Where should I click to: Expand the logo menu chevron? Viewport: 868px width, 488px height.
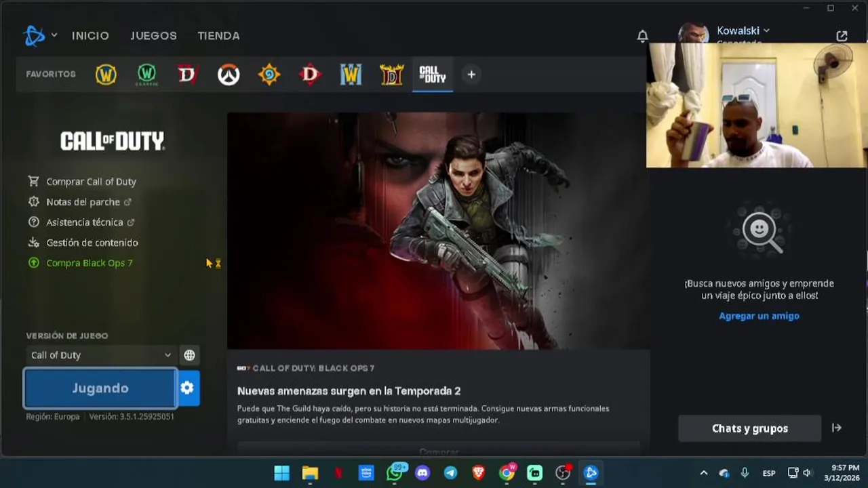coord(54,35)
